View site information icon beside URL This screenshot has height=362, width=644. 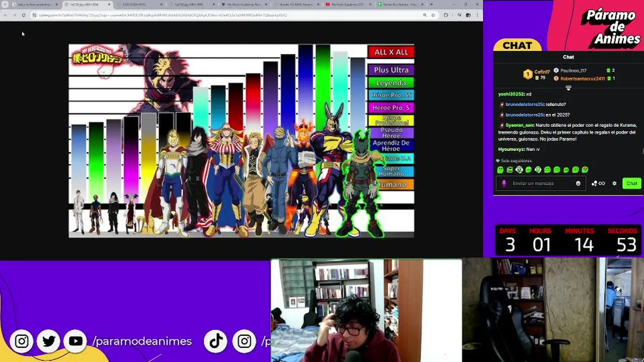click(x=34, y=15)
